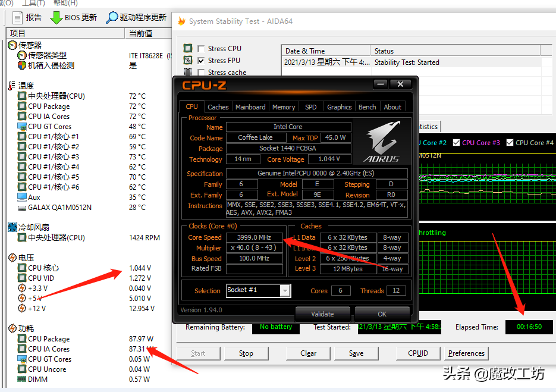Click the Save button in AIDA64
Screen dimensions: 556x392
[x=356, y=353]
